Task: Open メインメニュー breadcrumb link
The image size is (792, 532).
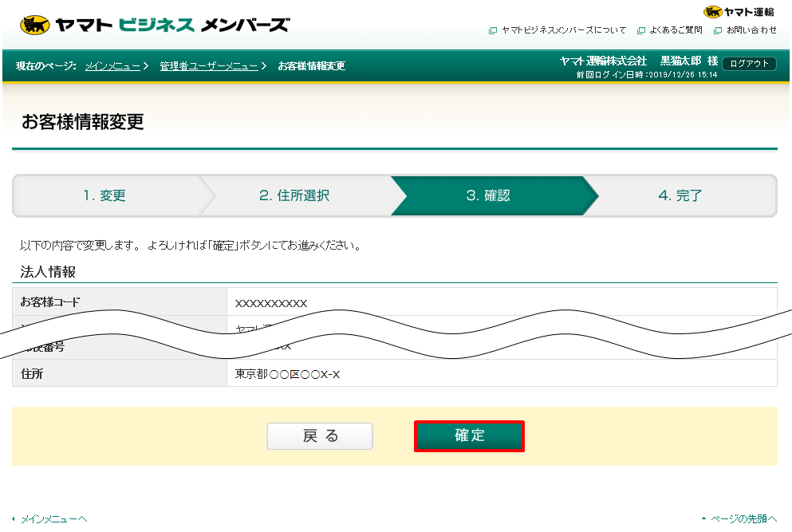Action: (x=112, y=66)
